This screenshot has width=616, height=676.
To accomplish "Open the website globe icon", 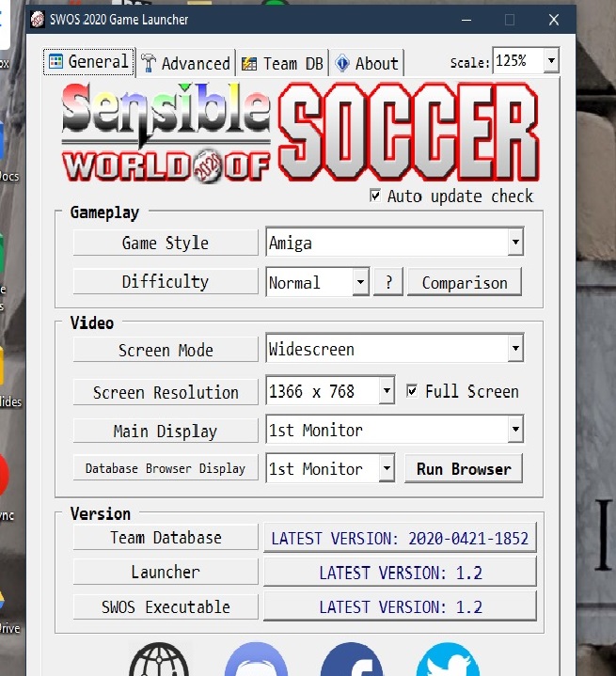I will click(x=157, y=661).
